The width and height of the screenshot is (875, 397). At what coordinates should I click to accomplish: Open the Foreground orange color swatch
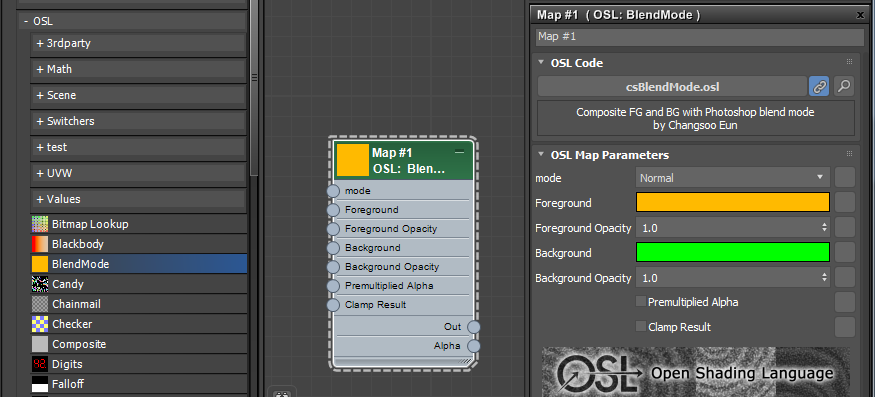pos(733,202)
